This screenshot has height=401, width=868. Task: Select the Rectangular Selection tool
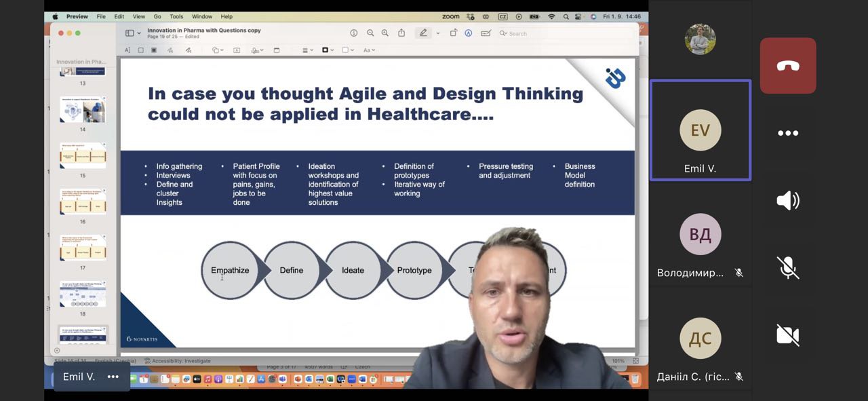(141, 50)
